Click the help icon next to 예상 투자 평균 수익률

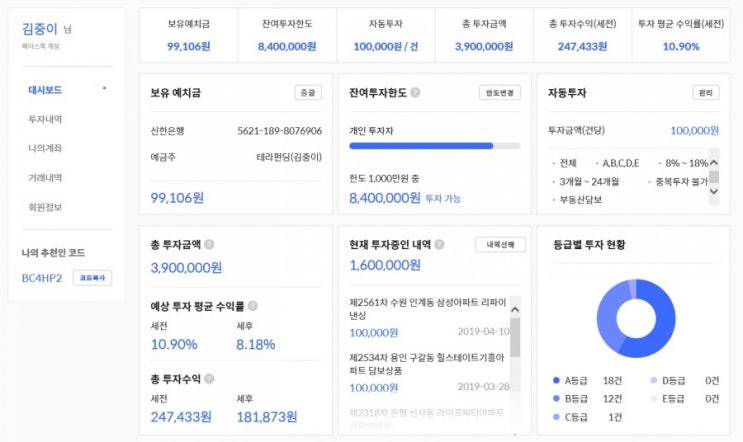pos(252,306)
